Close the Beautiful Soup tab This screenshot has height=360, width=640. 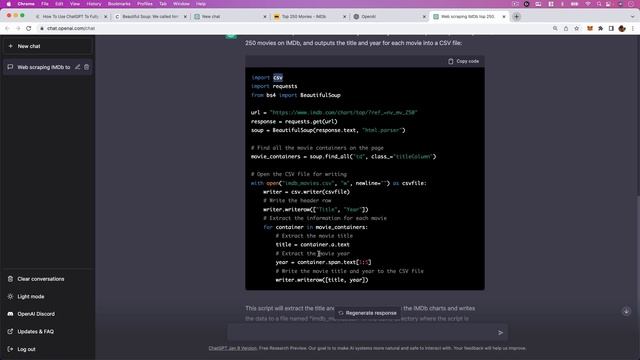(x=185, y=17)
